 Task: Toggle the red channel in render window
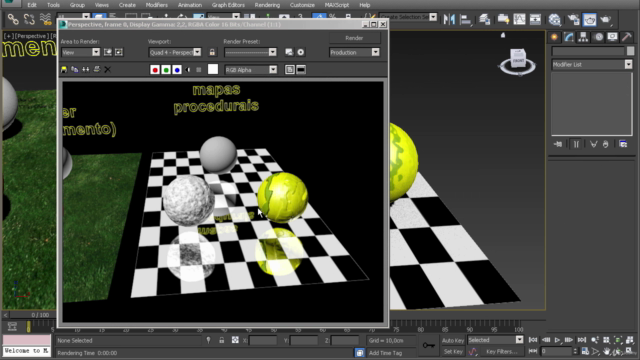click(x=155, y=70)
